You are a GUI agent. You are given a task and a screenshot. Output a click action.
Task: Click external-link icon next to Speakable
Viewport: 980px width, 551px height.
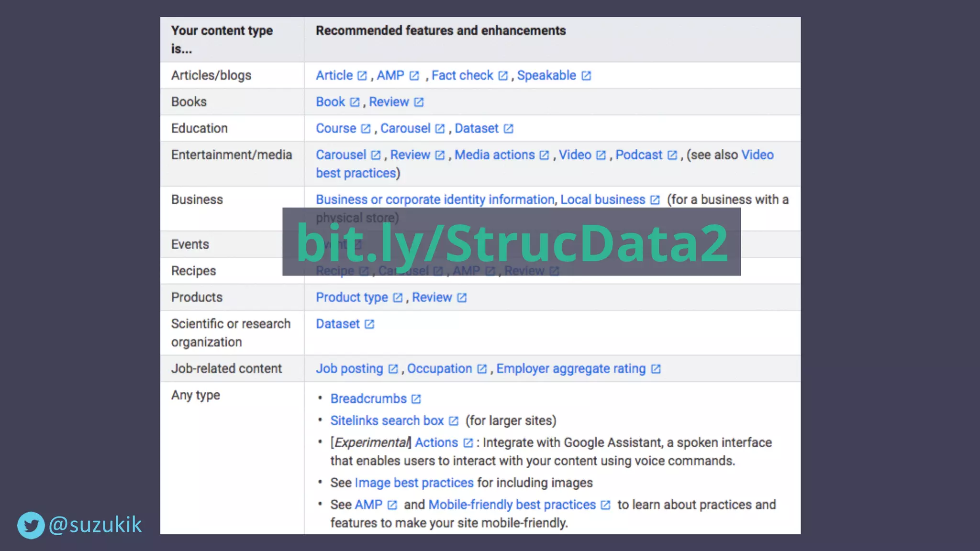point(586,76)
